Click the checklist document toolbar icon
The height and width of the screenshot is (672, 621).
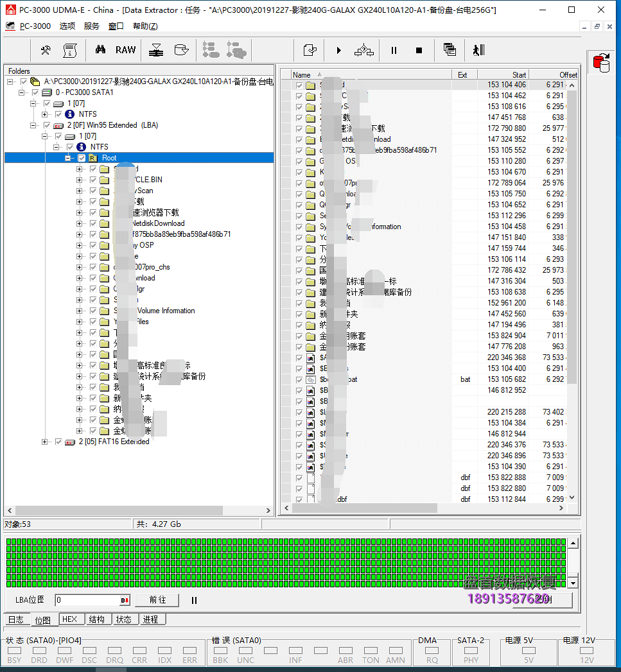310,50
